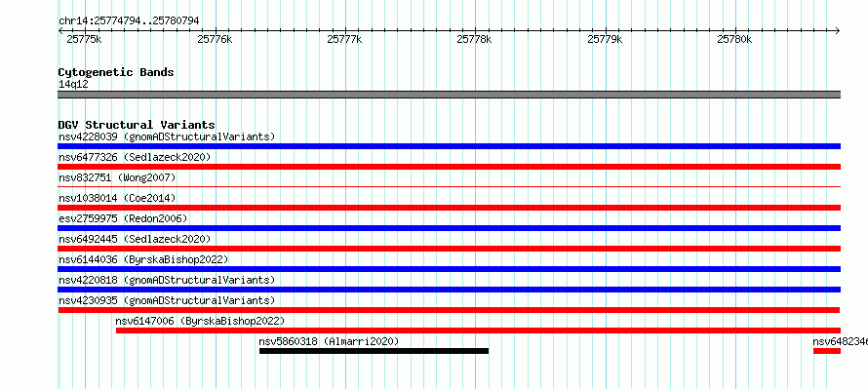Click the 25779k ruler tick label

605,39
